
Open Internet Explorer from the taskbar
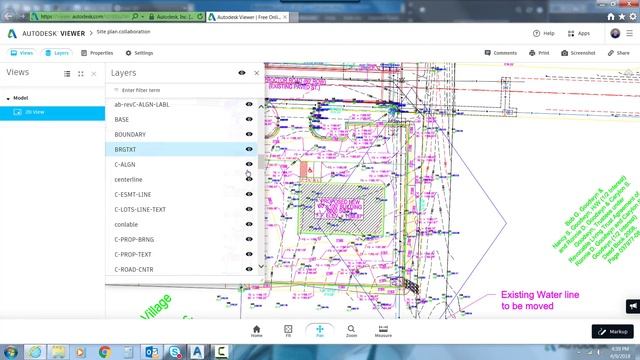click(x=35, y=352)
